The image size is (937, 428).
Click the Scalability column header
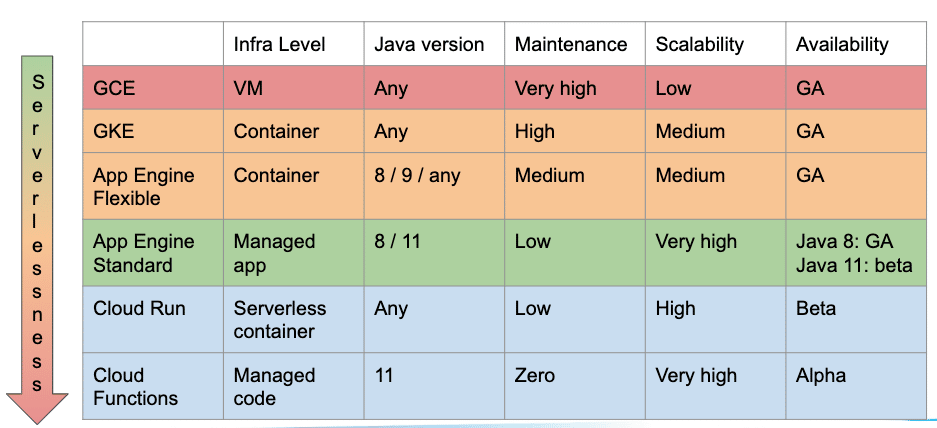[700, 44]
